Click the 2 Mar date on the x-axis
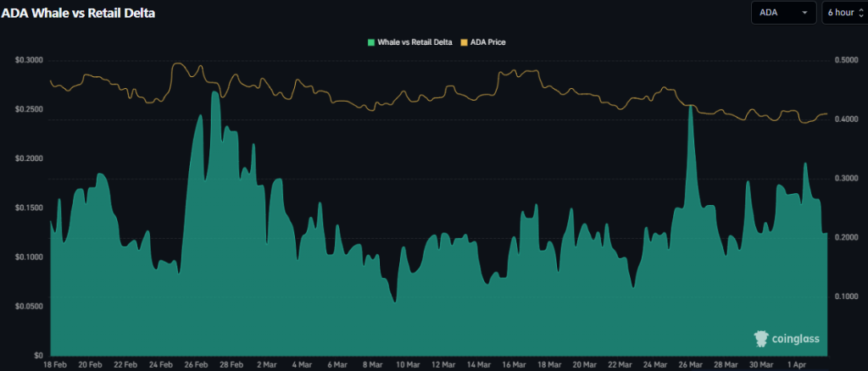 click(266, 364)
